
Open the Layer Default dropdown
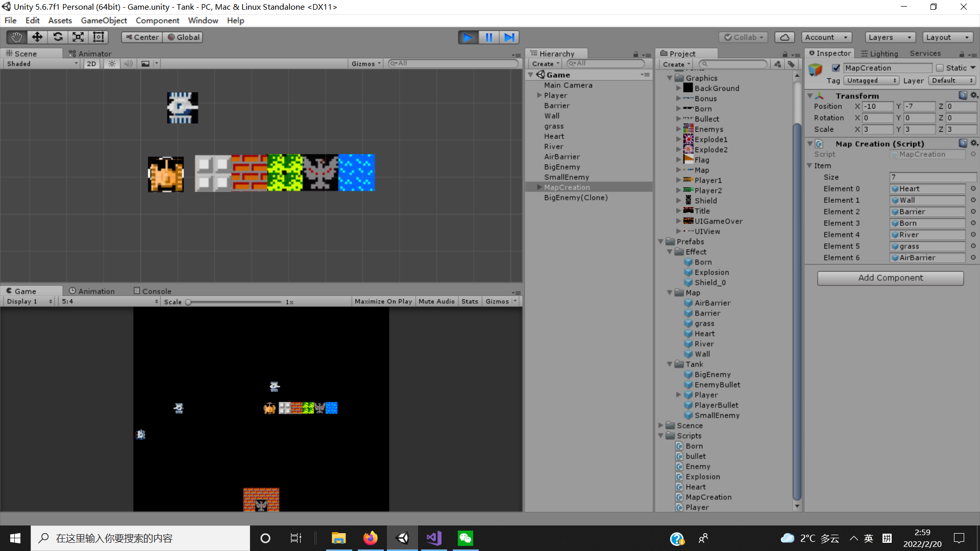[x=952, y=81]
